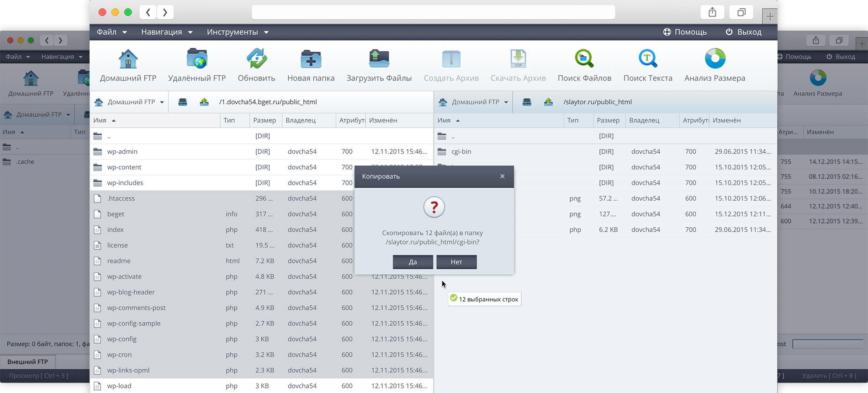Open parent '..' row in left panel
Viewport: 868px width, 393px height.
click(x=262, y=136)
